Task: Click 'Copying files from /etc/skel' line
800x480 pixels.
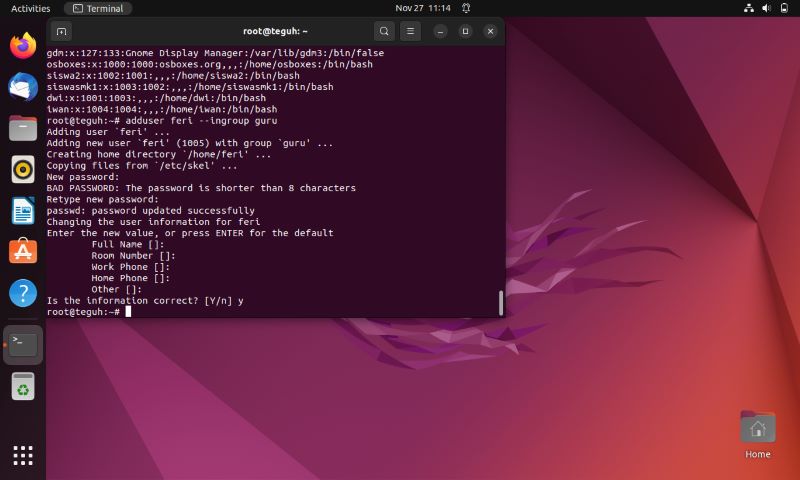Action: coord(142,166)
